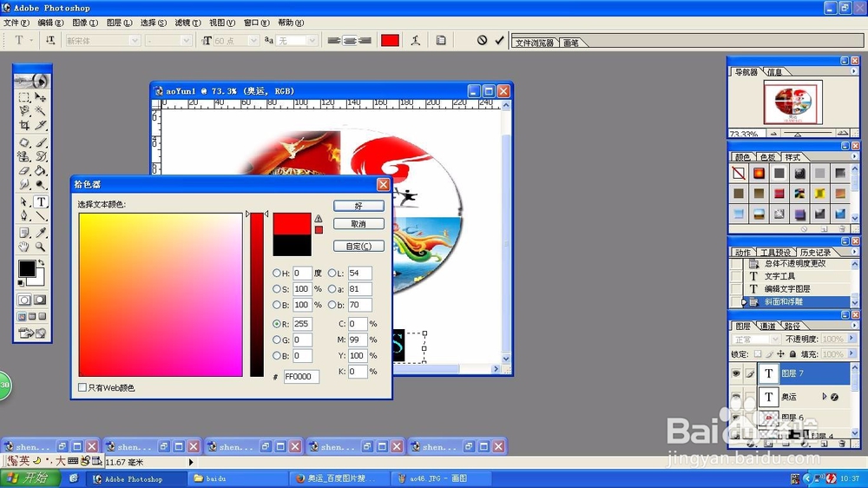Click the foreground color swatch
This screenshot has height=488, width=868.
(x=27, y=268)
